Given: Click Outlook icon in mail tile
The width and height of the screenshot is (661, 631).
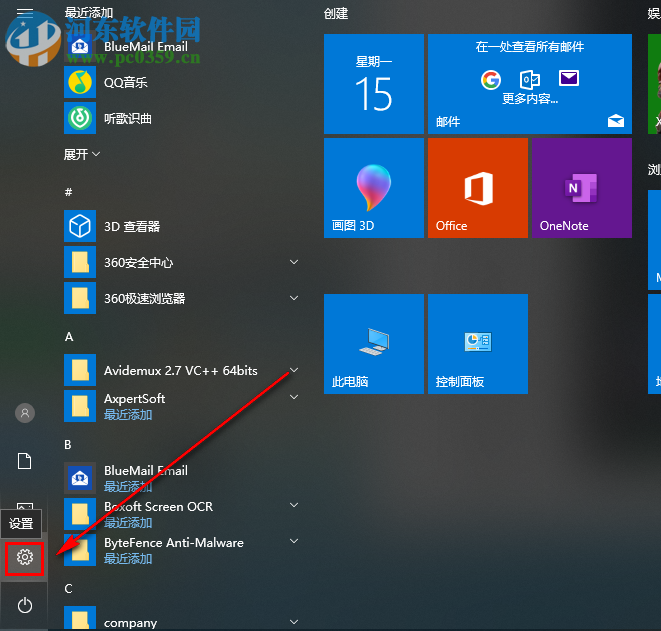Looking at the screenshot, I should [x=530, y=80].
